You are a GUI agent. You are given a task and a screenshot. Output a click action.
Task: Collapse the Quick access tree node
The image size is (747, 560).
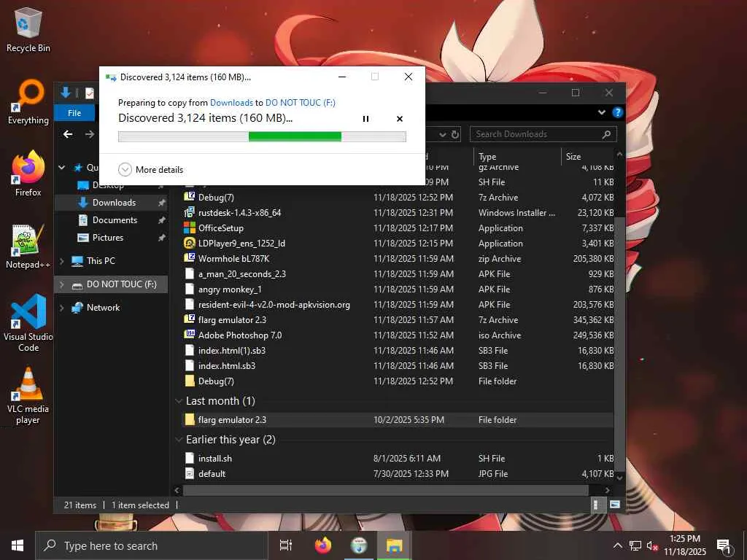pyautogui.click(x=62, y=168)
